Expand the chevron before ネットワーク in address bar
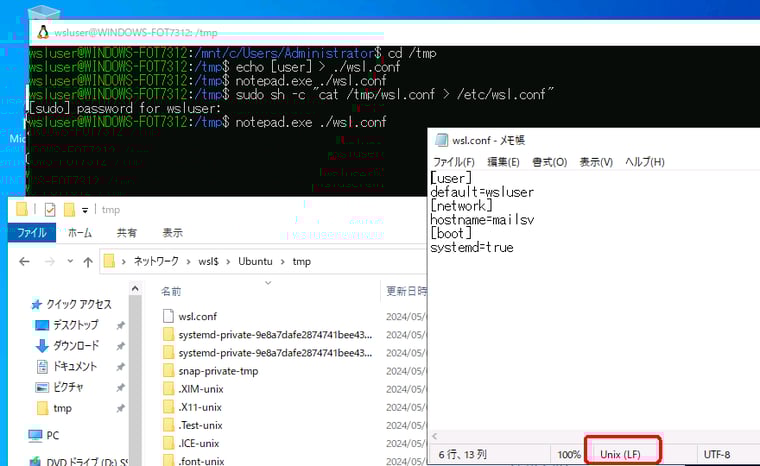This screenshot has width=760, height=466. tap(124, 262)
